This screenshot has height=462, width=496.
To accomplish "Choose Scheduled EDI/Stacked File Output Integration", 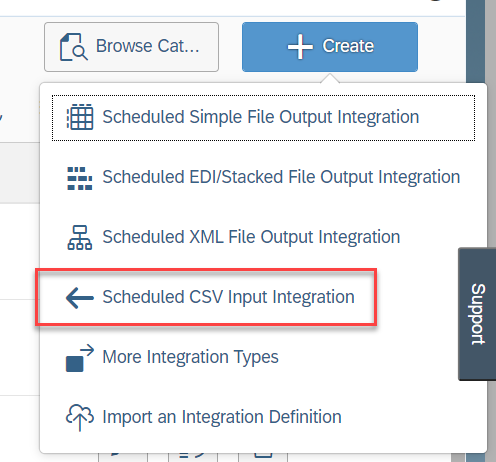I will [263, 177].
